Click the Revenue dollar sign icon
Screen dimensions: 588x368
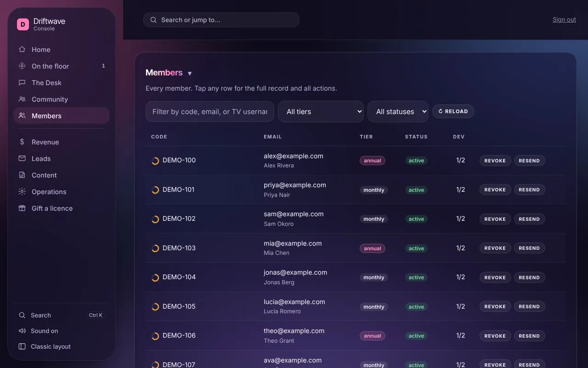(22, 142)
